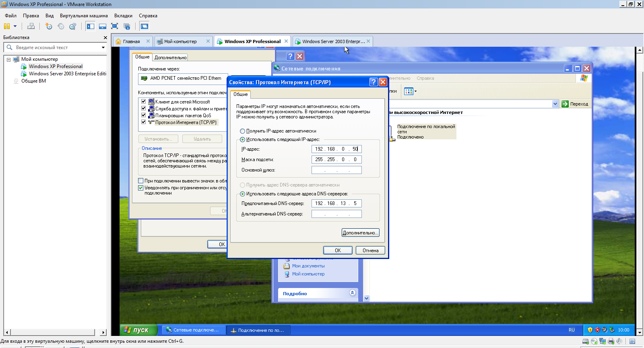644x348 pixels.
Task: Open the address bar dropdown in network connections
Action: (x=555, y=104)
